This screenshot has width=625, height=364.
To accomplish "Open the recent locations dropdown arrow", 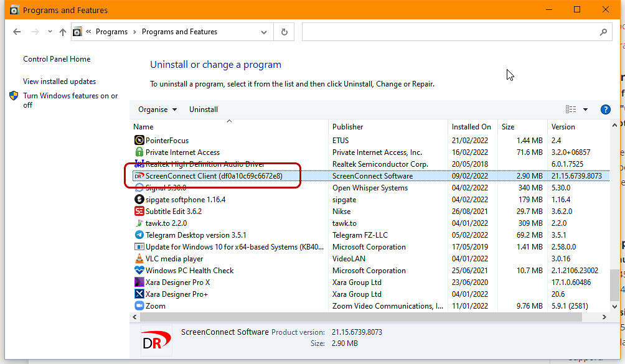I will (50, 32).
